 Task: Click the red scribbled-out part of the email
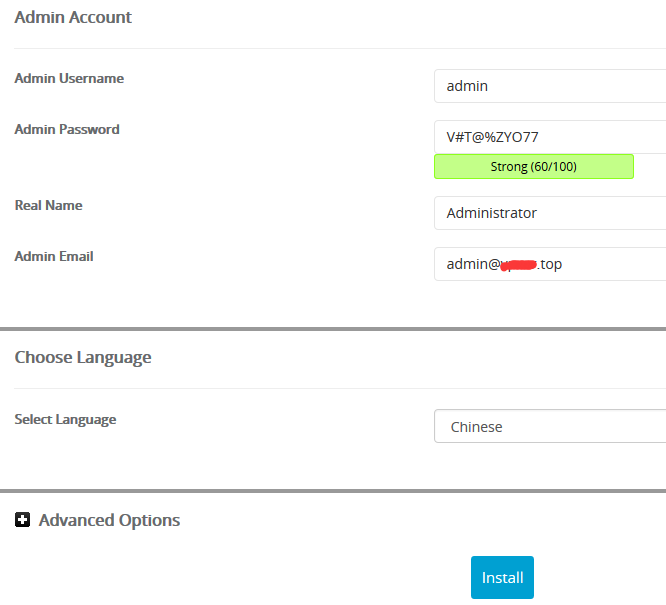518,264
